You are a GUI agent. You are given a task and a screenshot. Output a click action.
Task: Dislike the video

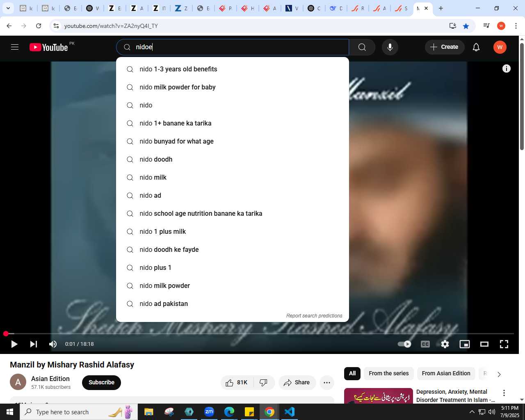pos(264,382)
